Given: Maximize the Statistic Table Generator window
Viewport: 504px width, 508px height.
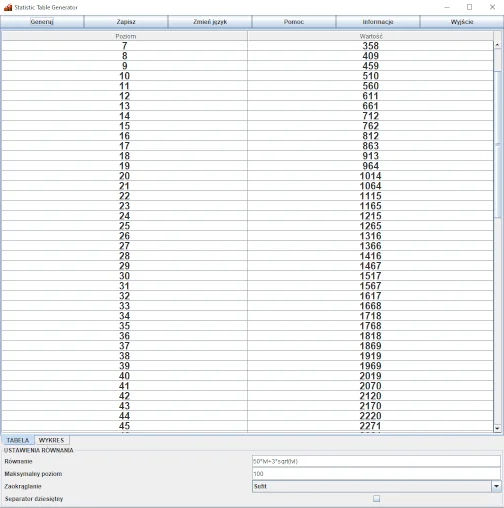Looking at the screenshot, I should pos(469,7).
